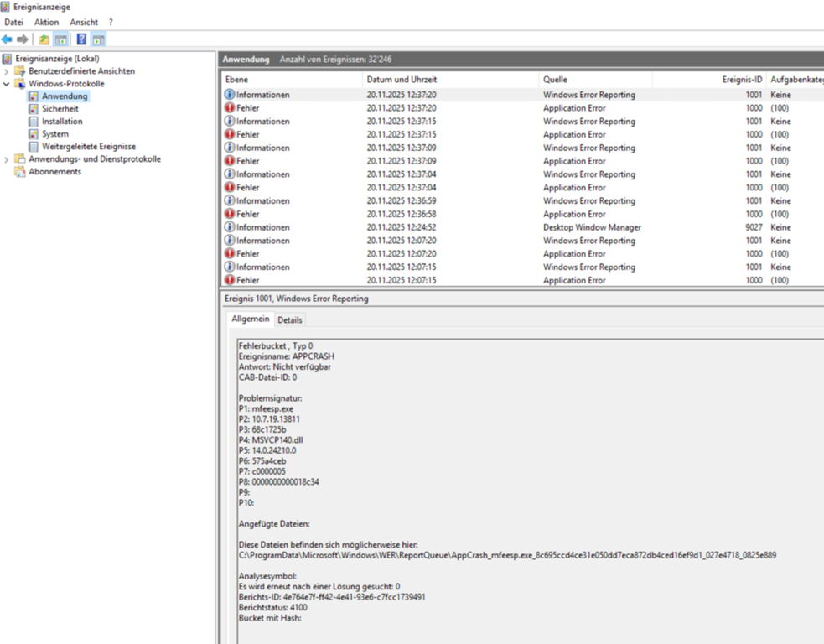This screenshot has height=644, width=824.
Task: Select the Sicherheit log in tree
Action: tap(60, 109)
